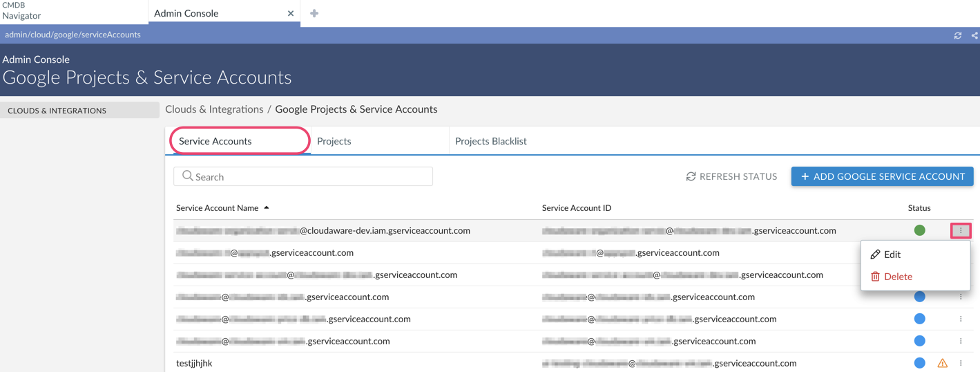Sort by the Service Account Name column

coord(222,207)
